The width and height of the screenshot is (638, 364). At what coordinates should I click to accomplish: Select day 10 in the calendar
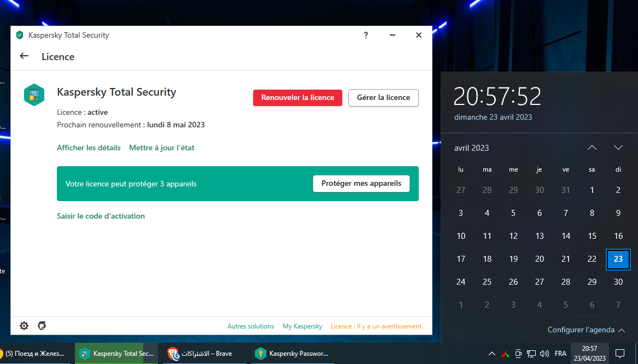(x=461, y=236)
